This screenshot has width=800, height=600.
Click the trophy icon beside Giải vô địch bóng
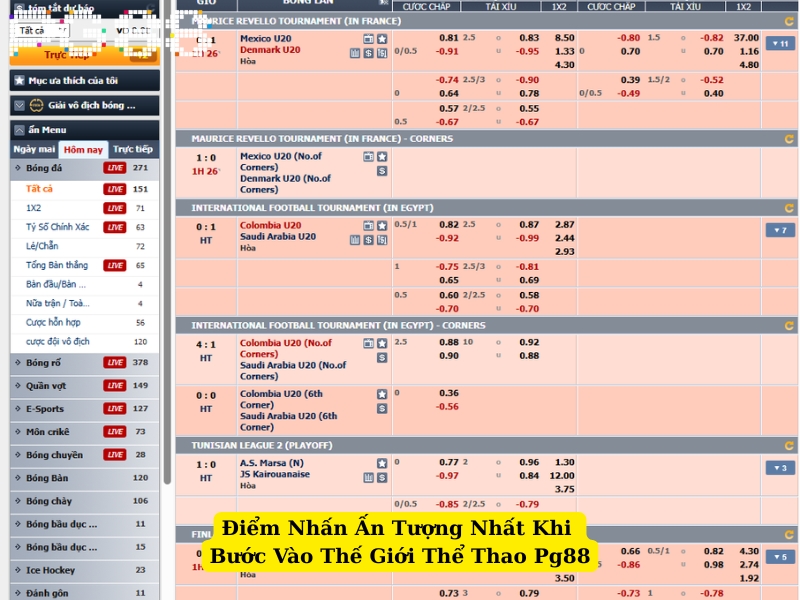36,106
